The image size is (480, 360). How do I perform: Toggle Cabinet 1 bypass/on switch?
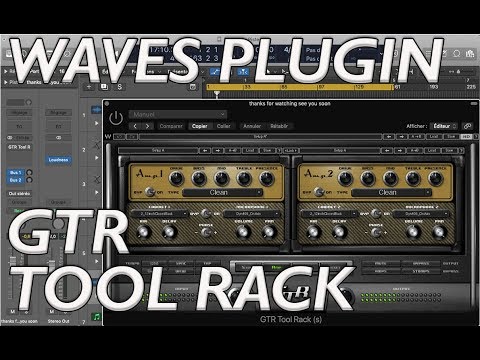click(206, 214)
